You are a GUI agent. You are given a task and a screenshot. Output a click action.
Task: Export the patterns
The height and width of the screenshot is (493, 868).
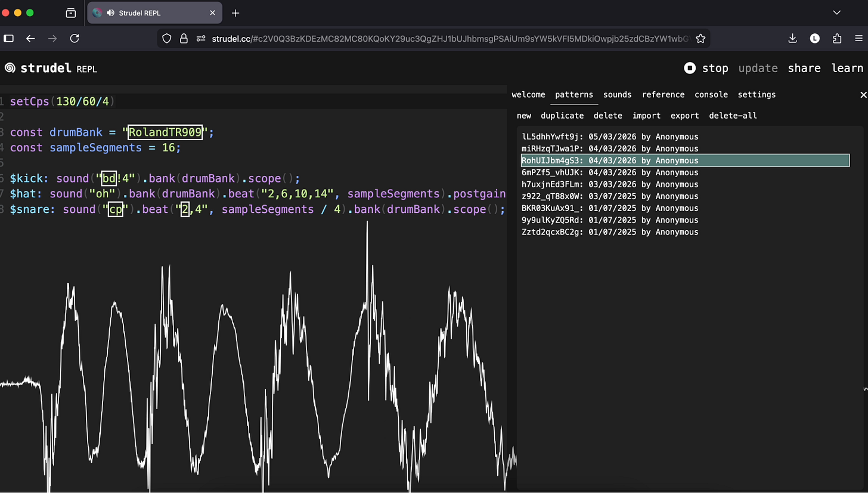(684, 116)
